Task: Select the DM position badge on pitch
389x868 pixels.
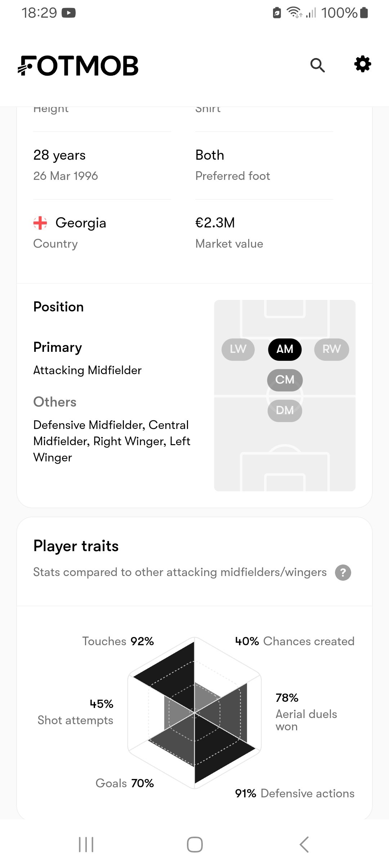Action: 285,411
